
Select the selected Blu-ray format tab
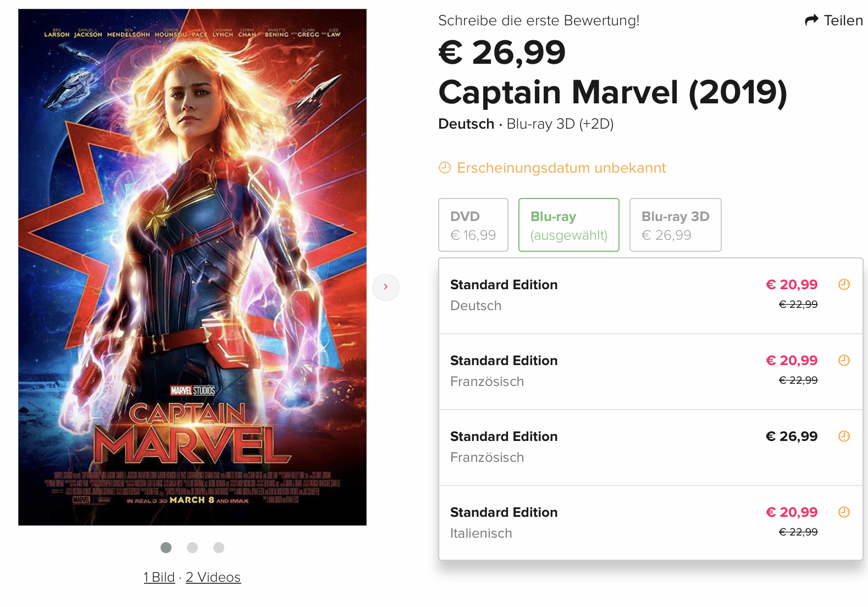point(568,225)
